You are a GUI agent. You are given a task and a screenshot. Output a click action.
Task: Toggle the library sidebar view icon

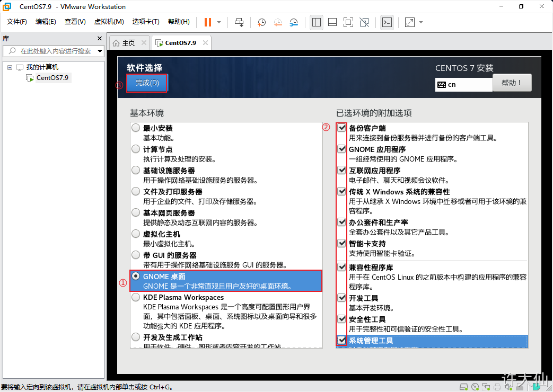(x=317, y=22)
